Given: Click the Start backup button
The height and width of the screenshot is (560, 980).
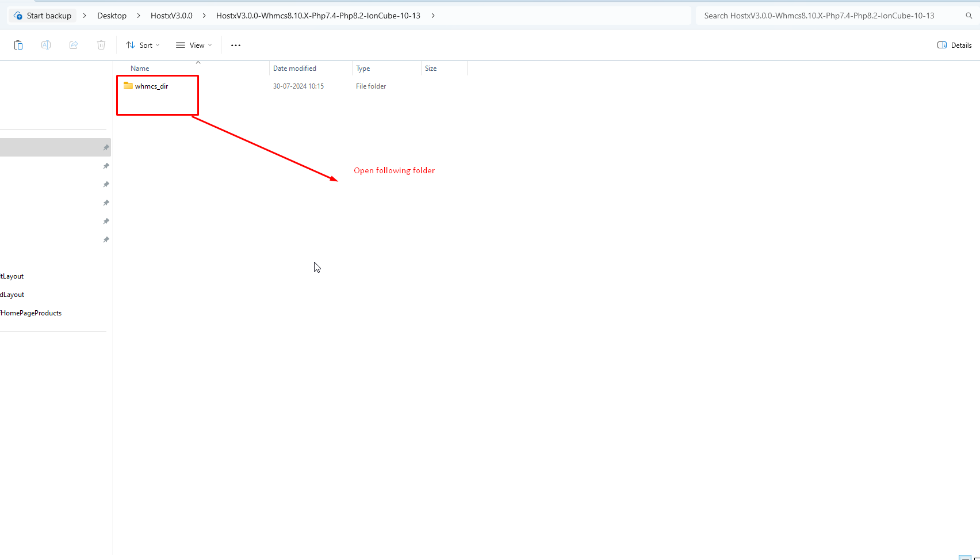Looking at the screenshot, I should 43,16.
